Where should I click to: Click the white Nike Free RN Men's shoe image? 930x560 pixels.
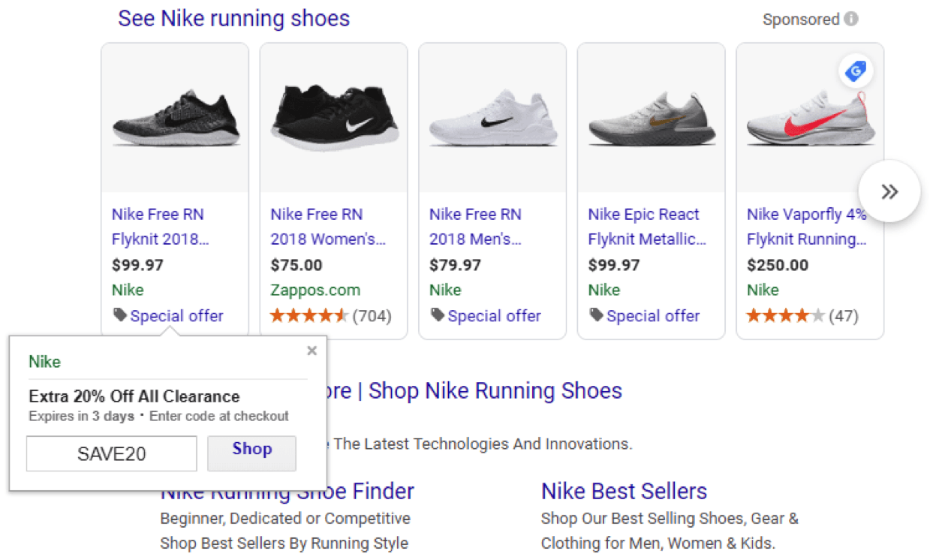tap(492, 118)
